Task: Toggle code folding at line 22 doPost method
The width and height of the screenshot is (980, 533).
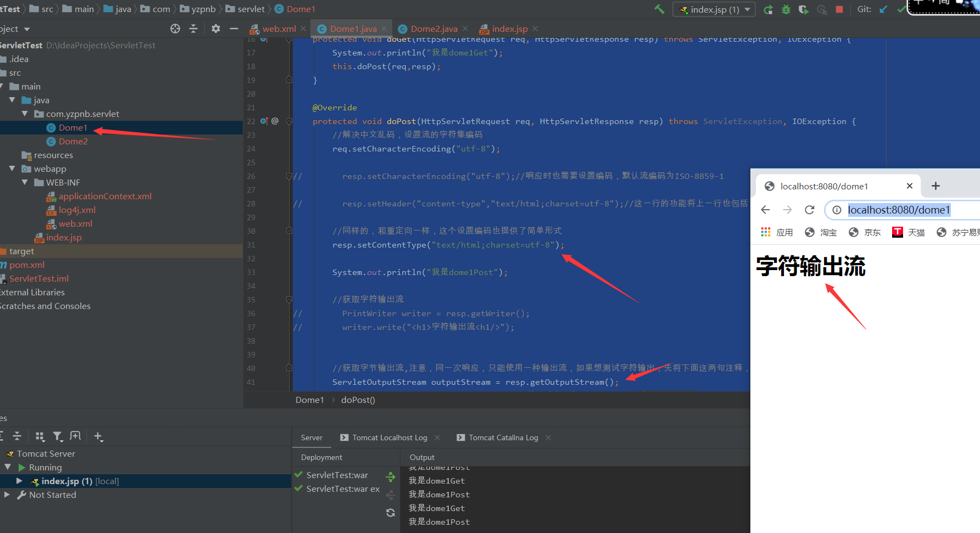Action: [x=289, y=121]
